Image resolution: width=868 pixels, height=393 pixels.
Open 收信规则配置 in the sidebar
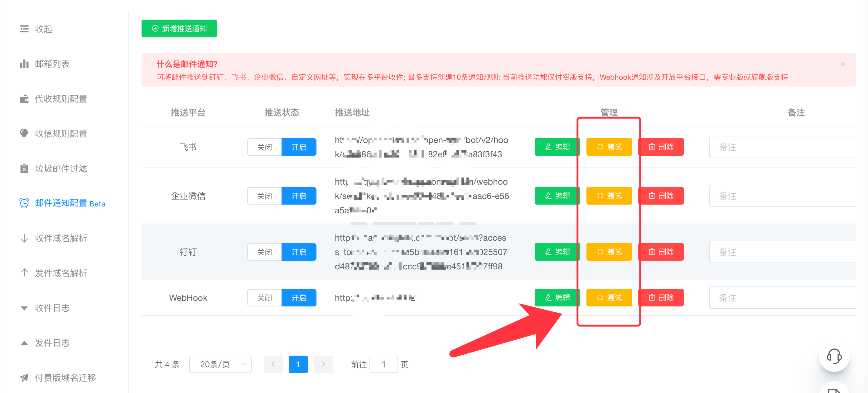click(53, 134)
